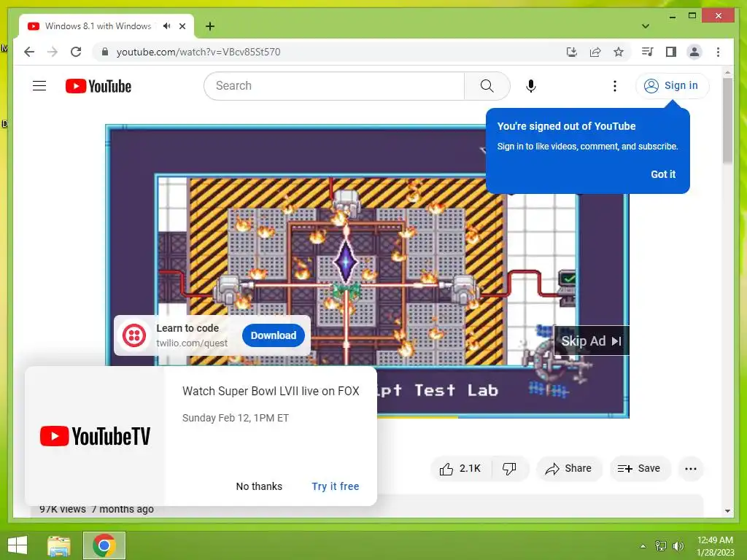Screen dimensions: 747x560
Task: Open YouTube settings three-dot menu
Action: [614, 86]
